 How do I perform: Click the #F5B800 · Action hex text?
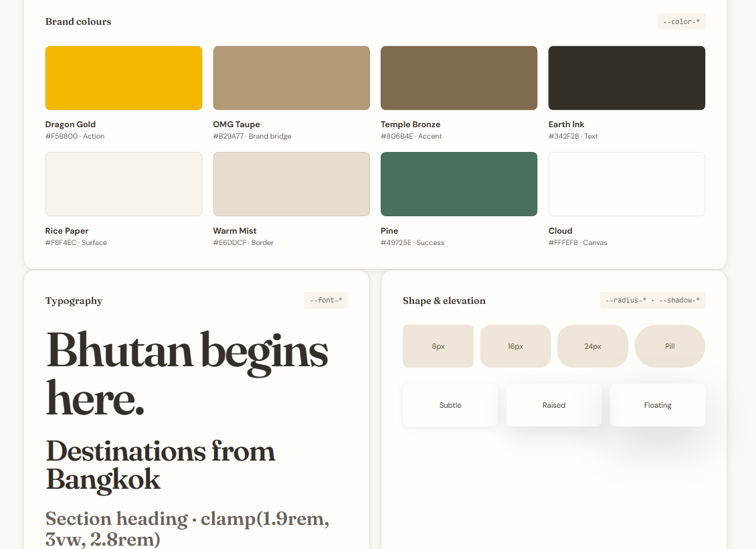[75, 136]
